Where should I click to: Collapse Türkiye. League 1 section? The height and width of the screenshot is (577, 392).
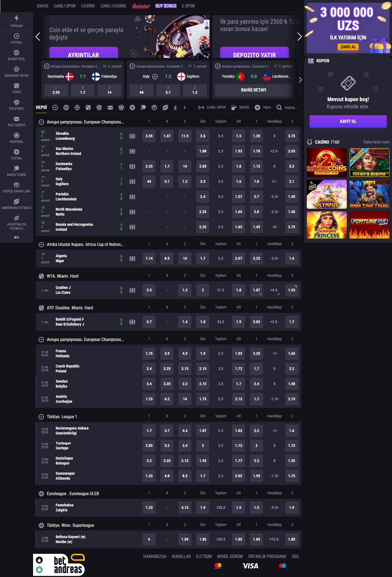click(x=58, y=417)
